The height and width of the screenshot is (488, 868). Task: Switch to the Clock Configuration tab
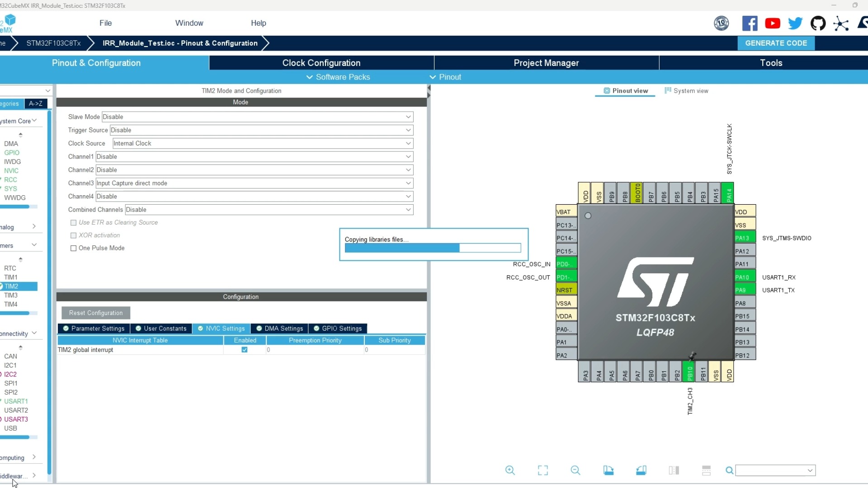321,63
